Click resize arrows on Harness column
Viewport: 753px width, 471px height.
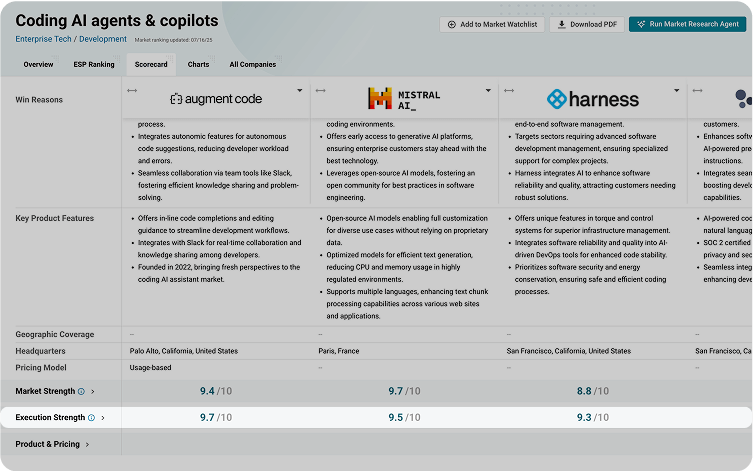click(x=509, y=91)
